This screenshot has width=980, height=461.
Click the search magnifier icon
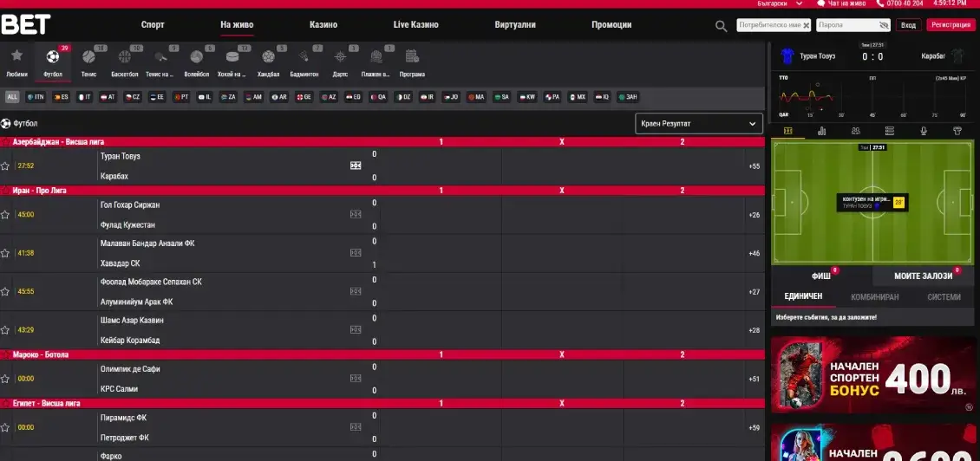point(722,26)
